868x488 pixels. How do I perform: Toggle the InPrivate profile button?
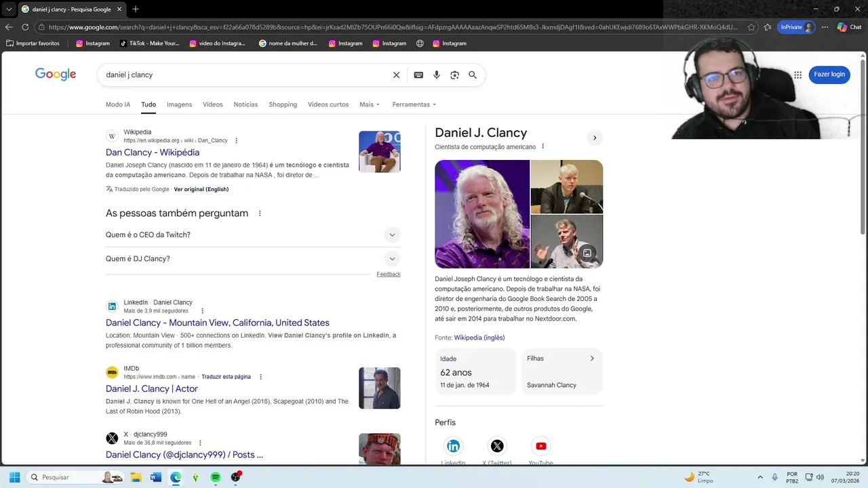[x=796, y=27]
